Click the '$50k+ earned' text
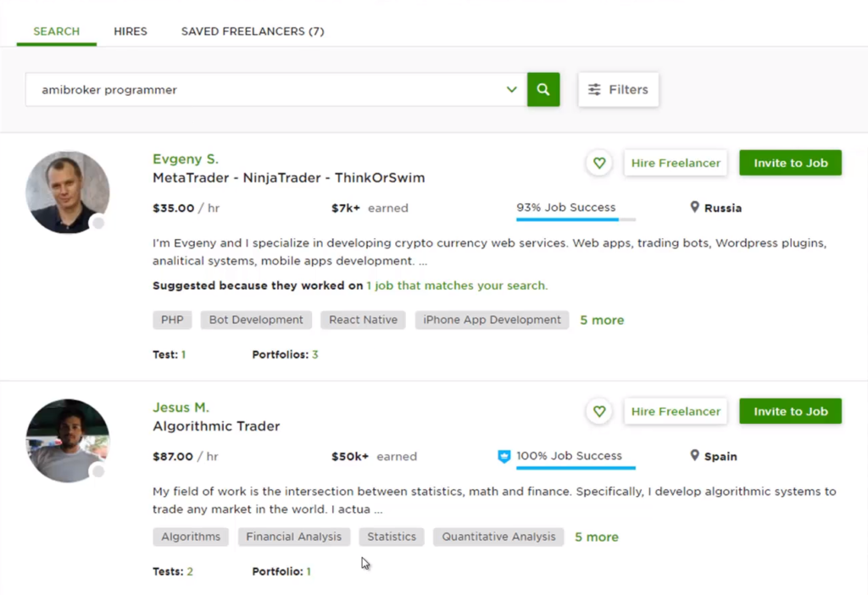This screenshot has height=595, width=868. tap(374, 457)
